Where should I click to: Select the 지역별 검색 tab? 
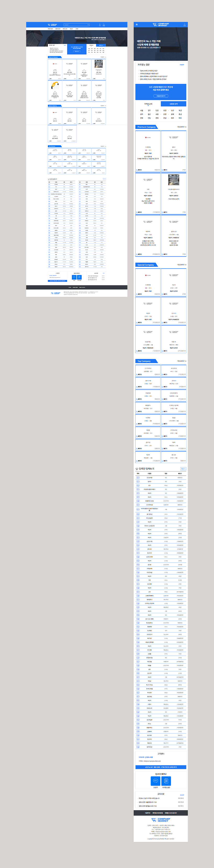pos(148,104)
